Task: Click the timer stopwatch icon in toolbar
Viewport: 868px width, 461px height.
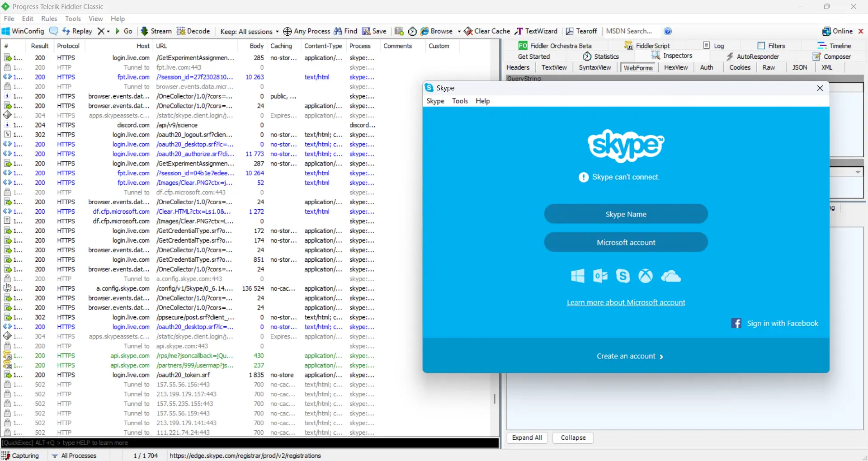Action: (x=412, y=31)
